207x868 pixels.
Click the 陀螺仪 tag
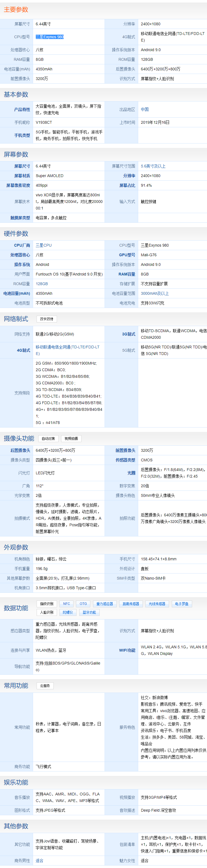[x=68, y=612]
